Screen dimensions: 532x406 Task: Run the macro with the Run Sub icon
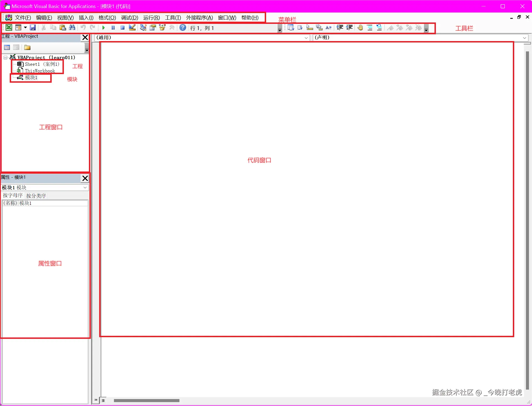coord(103,27)
